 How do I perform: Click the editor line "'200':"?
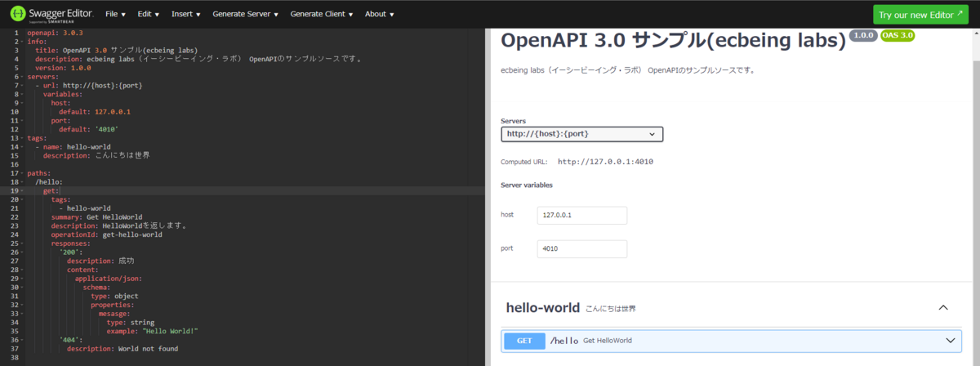tap(71, 252)
